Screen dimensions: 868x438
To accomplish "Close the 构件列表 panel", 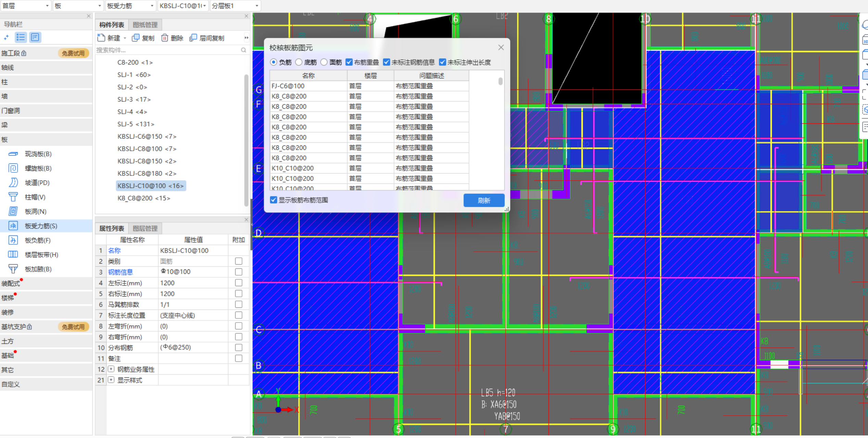I will point(246,16).
